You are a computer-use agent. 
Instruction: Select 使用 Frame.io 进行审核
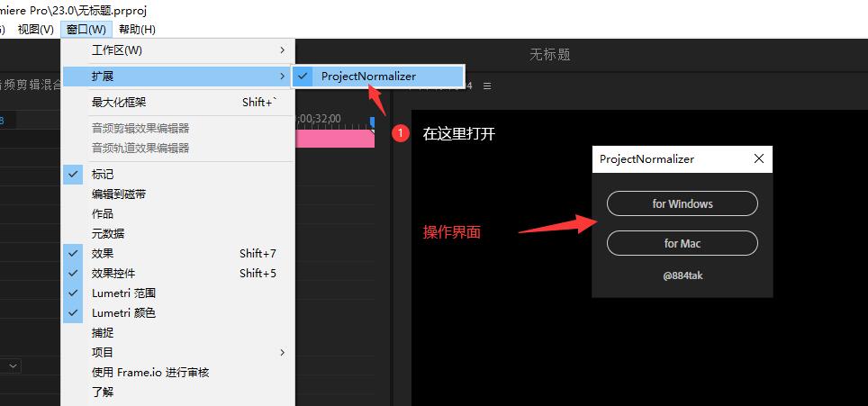(x=178, y=373)
